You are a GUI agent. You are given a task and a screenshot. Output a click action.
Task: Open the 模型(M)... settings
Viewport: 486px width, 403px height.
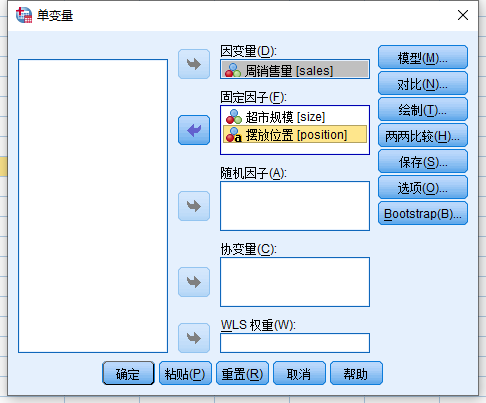point(423,57)
